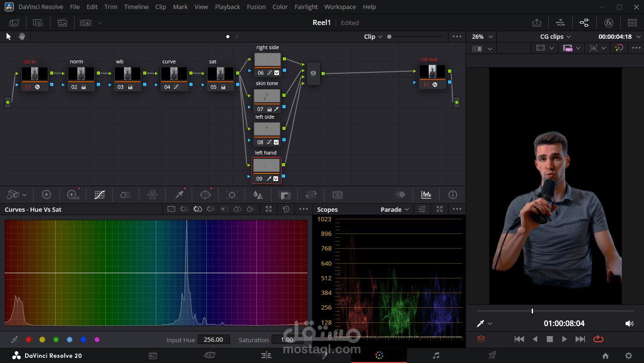Toggle viewer audio mute speaker
Screen dimensions: 644x363
point(629,324)
